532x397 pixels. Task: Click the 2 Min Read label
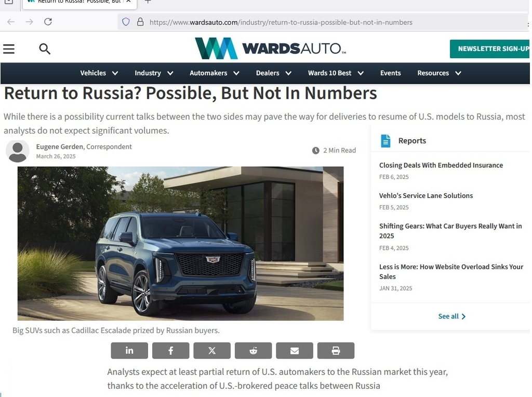tap(339, 150)
